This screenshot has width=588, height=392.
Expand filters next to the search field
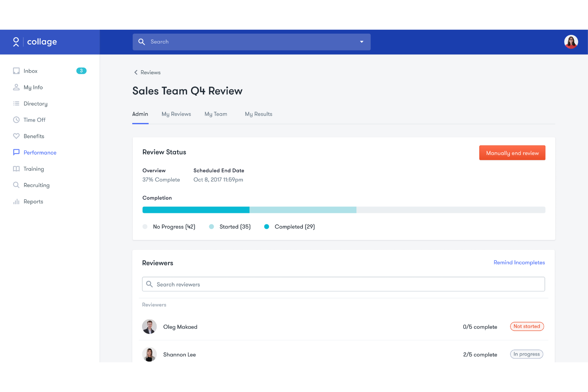[x=361, y=42]
